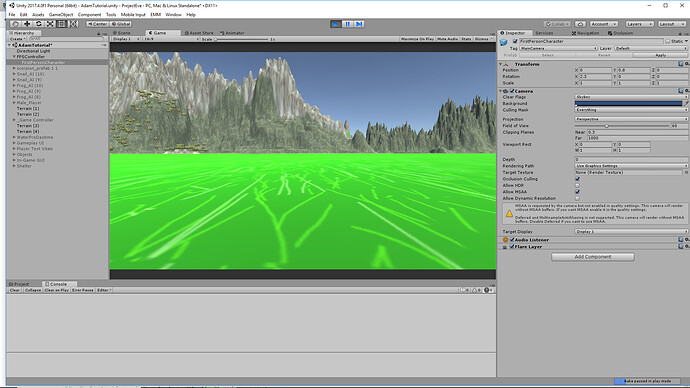Open the Layer Default dropdown
Screen dimensions: 690x388
(x=651, y=48)
